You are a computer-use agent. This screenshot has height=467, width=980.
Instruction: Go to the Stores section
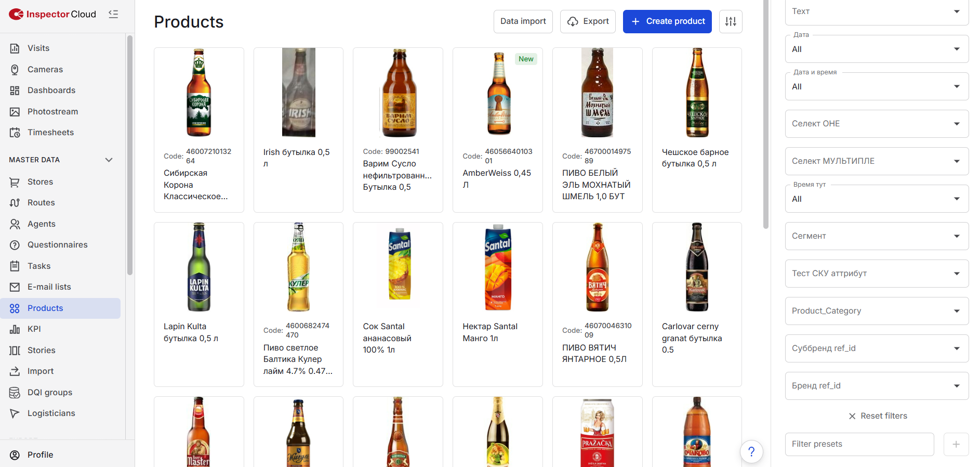coord(40,182)
